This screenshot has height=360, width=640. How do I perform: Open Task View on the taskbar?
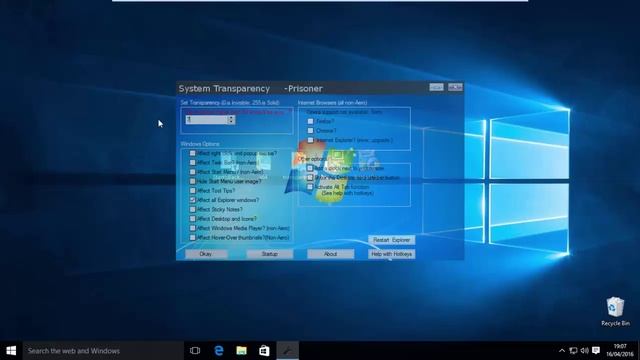(195, 351)
